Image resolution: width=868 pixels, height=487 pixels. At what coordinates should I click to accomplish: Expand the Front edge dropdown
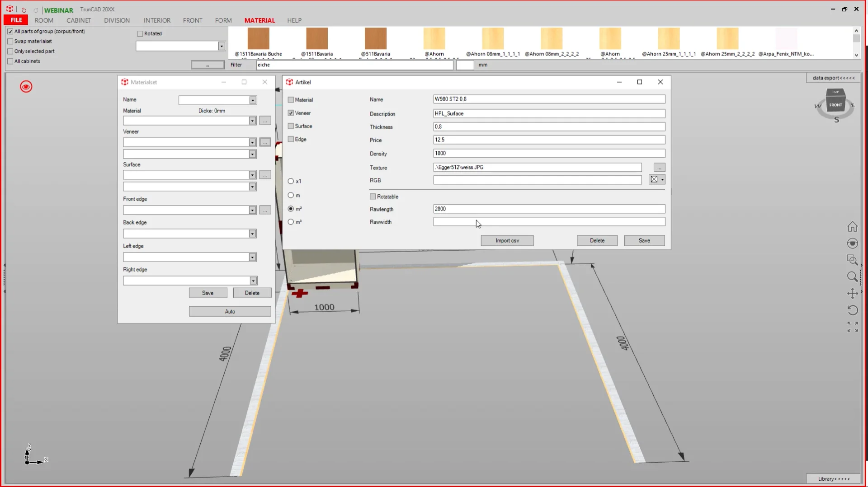coord(252,210)
